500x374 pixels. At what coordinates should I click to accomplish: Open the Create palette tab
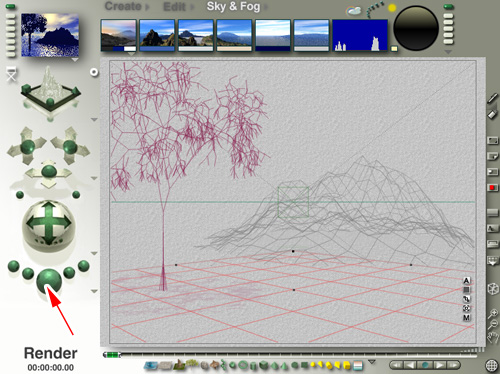[123, 6]
